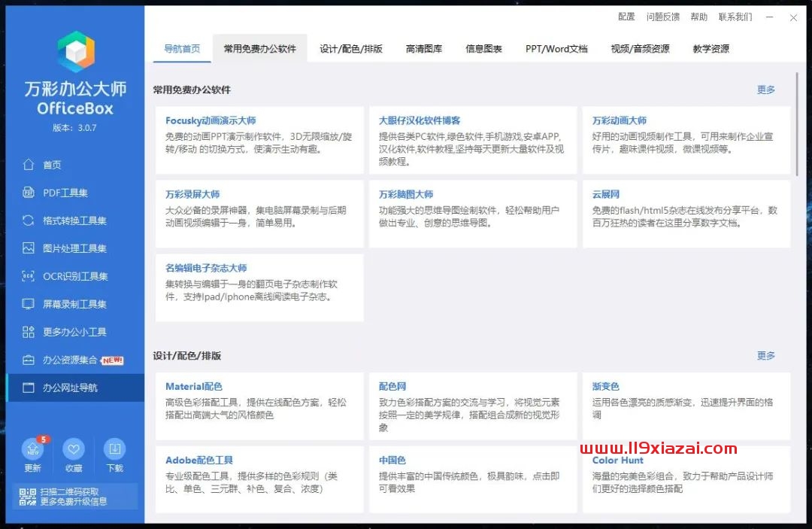Click the 办公网址导航 label in sidebar
The image size is (812, 529).
(x=70, y=388)
